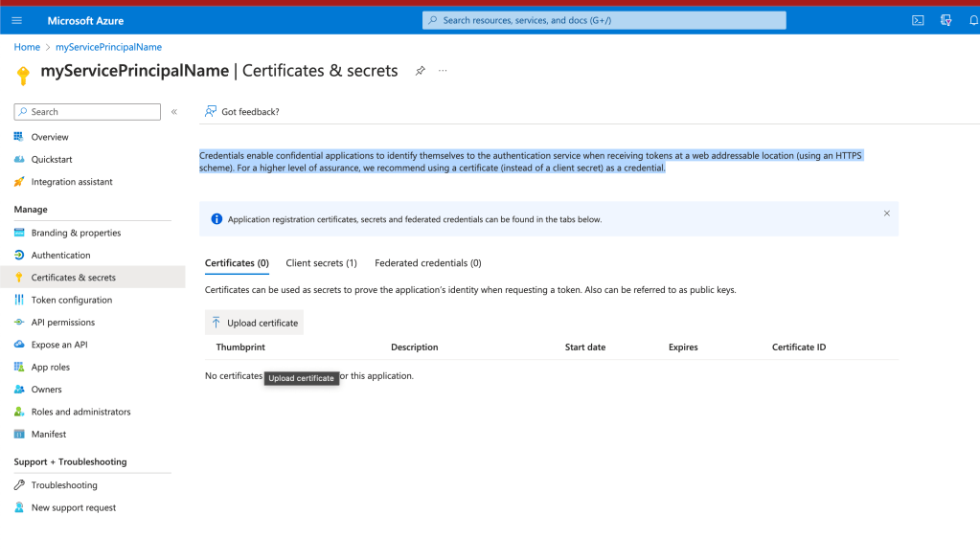This screenshot has width=980, height=560.
Task: Click the New support request person icon
Action: point(19,507)
